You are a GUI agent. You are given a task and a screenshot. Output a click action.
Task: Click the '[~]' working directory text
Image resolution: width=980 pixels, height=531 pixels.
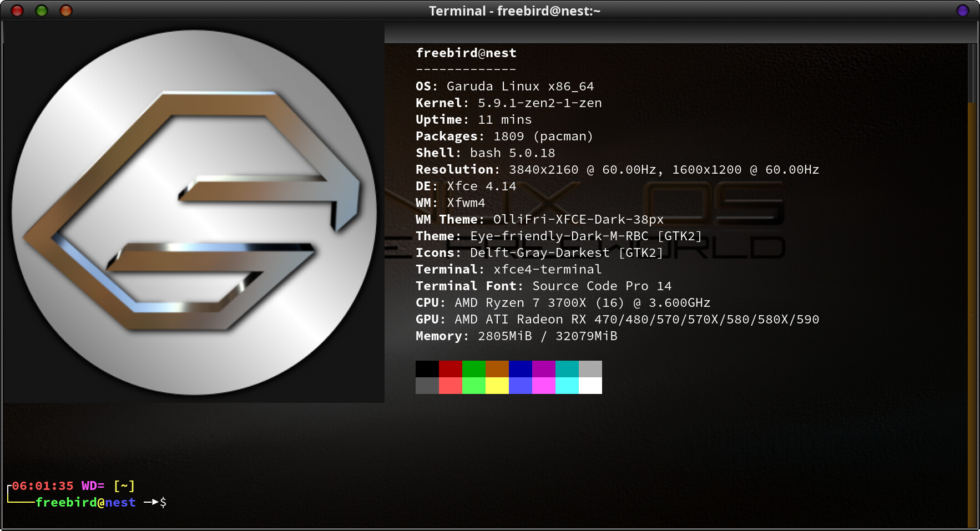pyautogui.click(x=124, y=486)
